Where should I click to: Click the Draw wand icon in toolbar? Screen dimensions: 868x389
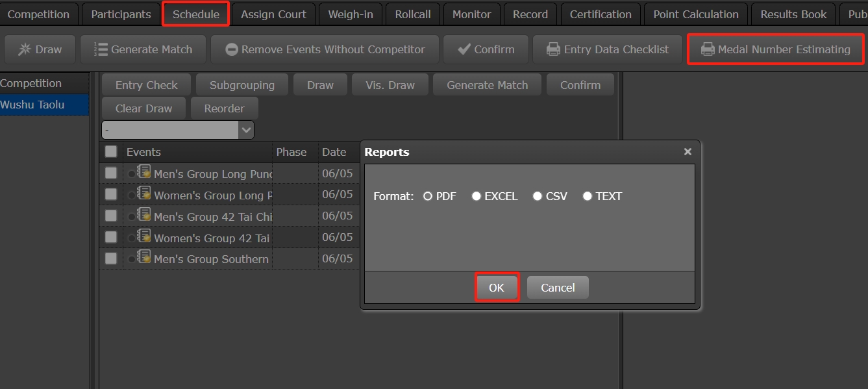tap(25, 49)
